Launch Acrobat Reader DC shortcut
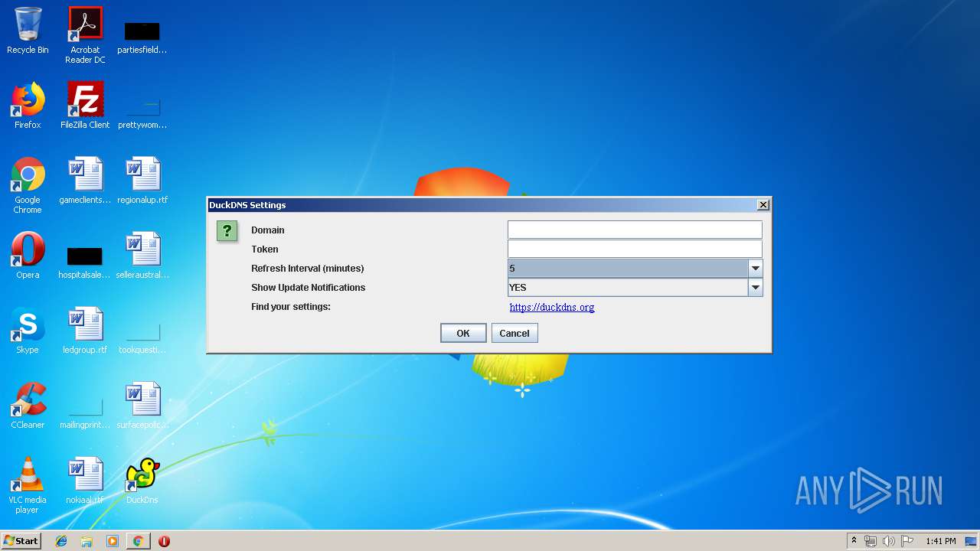Viewport: 980px width, 551px height. click(x=85, y=34)
